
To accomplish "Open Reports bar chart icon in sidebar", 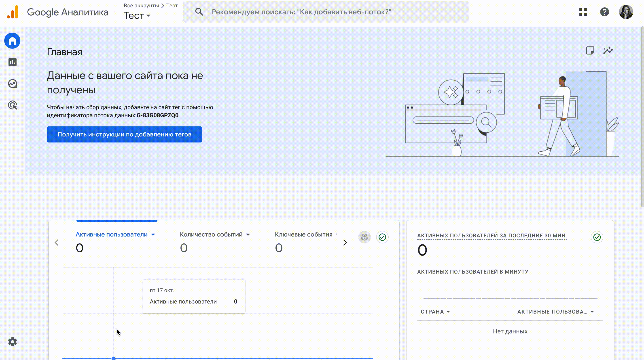I will 12,62.
